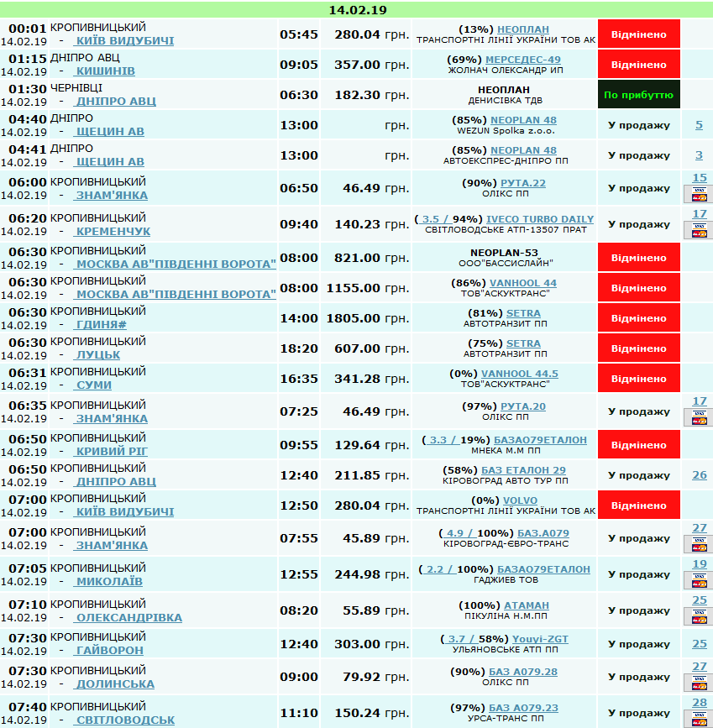
Task: Click the Youyi-ZGT bus model link
Action: point(540,639)
